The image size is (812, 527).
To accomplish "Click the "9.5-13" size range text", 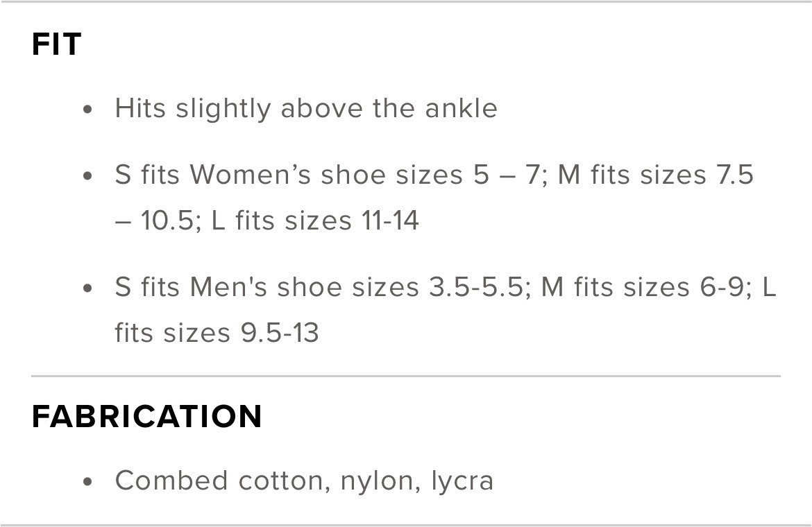I will click(280, 333).
